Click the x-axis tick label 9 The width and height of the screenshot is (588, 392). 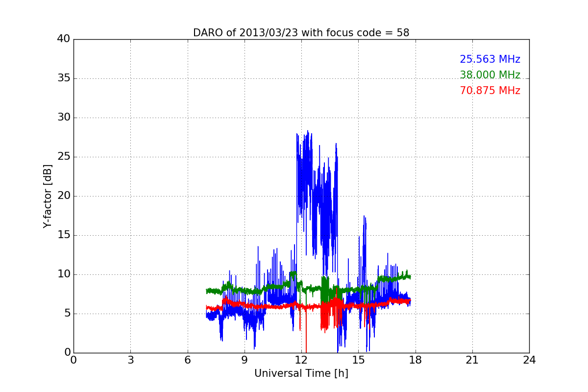point(245,360)
